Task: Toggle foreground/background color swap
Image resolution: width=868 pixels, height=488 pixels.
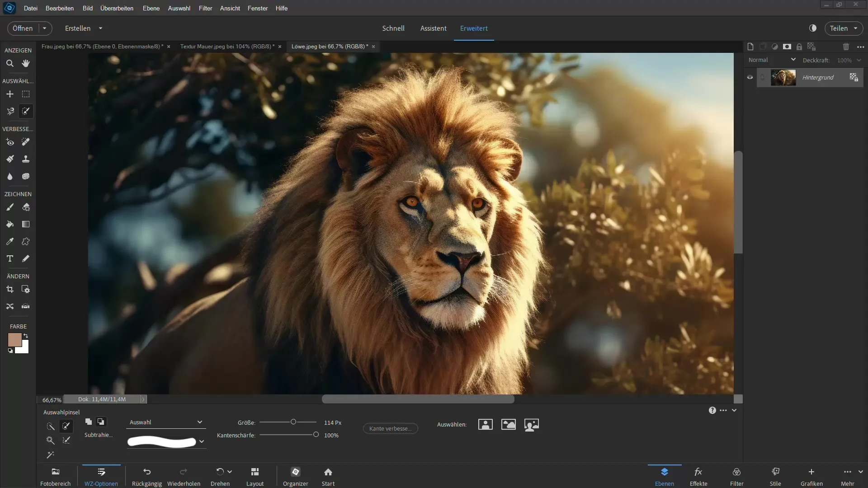Action: coord(26,335)
